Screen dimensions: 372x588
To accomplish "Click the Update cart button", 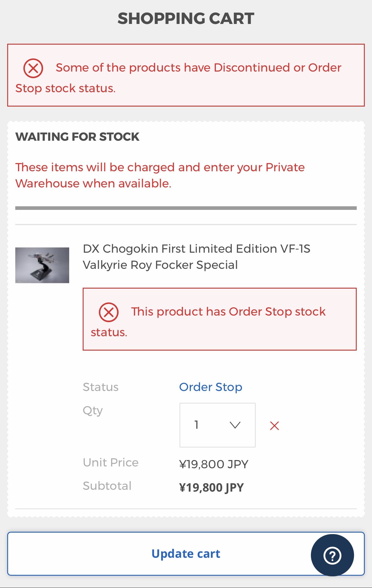I will 186,554.
